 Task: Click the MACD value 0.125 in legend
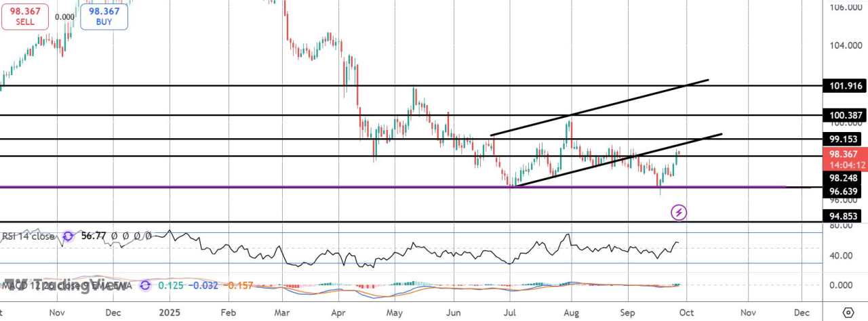coord(170,285)
